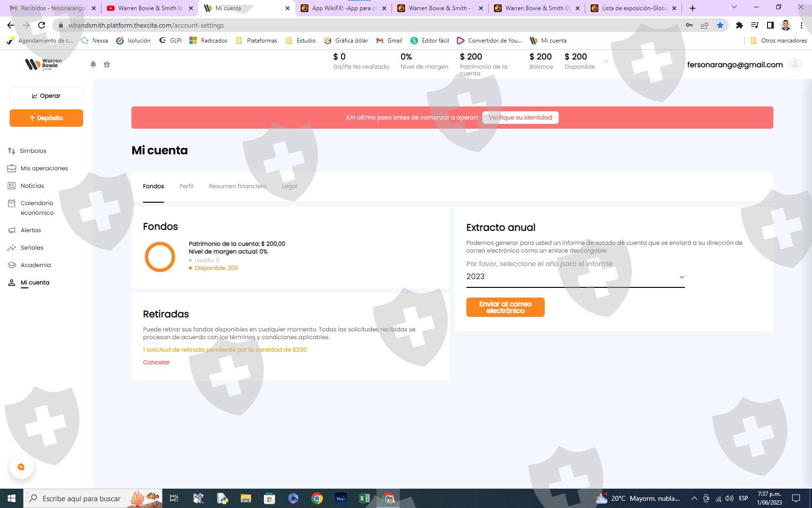Open the notifications bell icon
The width and height of the screenshot is (812, 508).
coord(93,64)
